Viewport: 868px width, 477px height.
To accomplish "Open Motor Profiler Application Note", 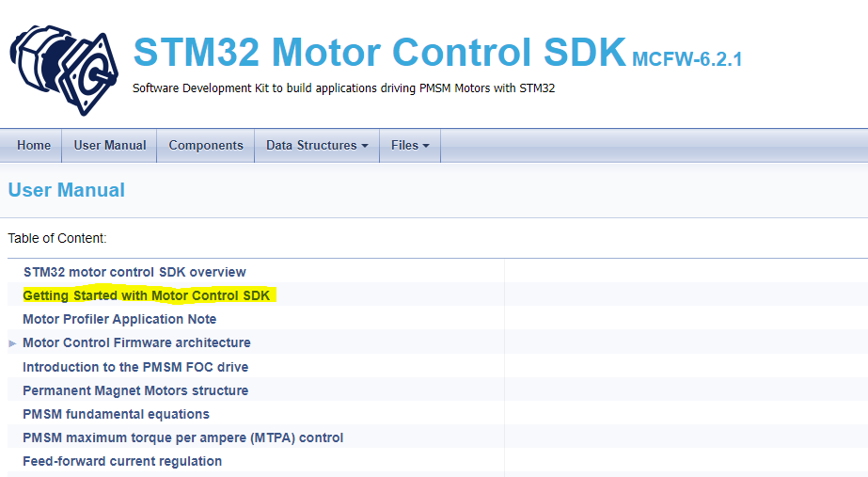I will (119, 319).
